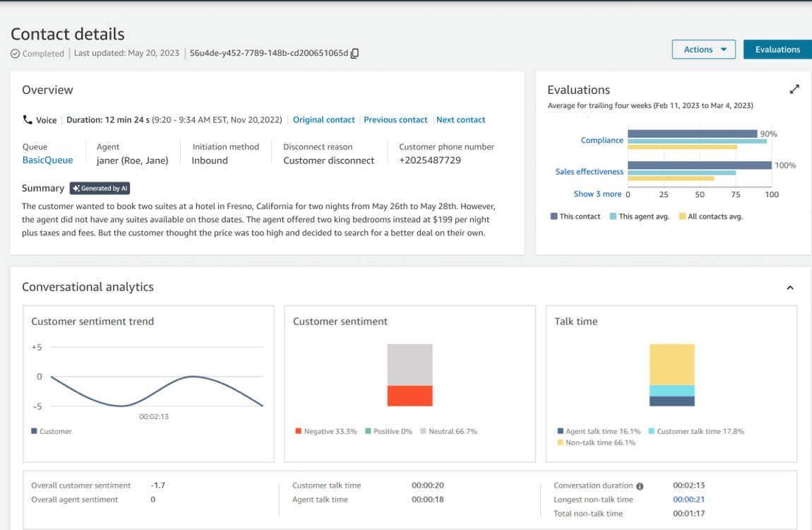Click the Negative 33.3% legend square
The height and width of the screenshot is (530, 812).
[x=299, y=430]
